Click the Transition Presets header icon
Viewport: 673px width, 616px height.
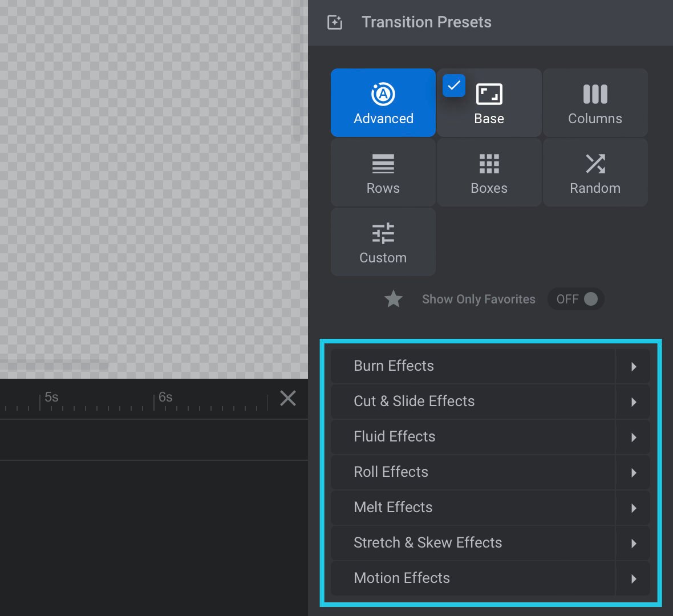[335, 22]
